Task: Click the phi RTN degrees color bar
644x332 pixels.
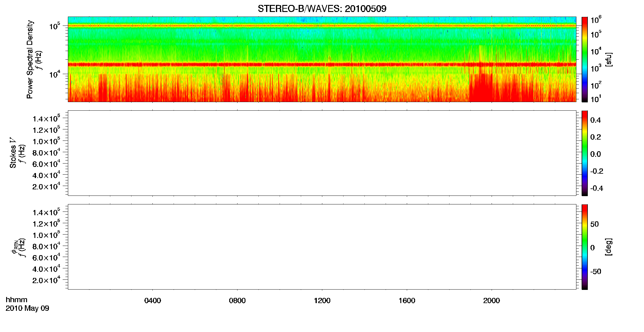Action: [584, 247]
